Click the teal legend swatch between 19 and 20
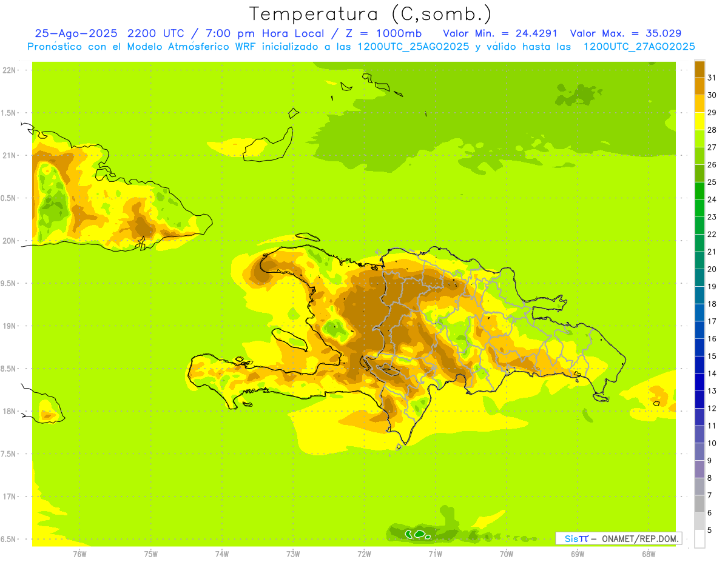 [699, 278]
